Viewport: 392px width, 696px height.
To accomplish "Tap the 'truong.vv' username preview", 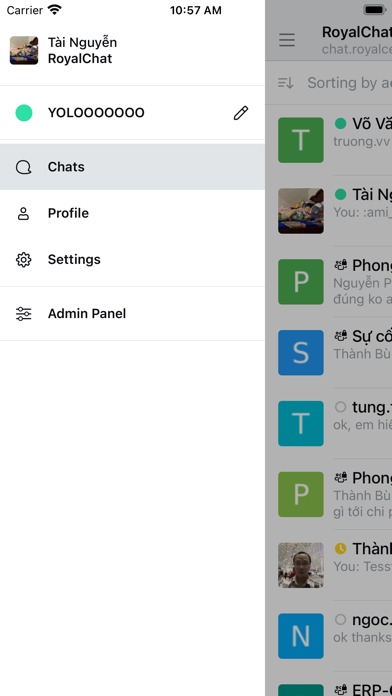I will [362, 141].
